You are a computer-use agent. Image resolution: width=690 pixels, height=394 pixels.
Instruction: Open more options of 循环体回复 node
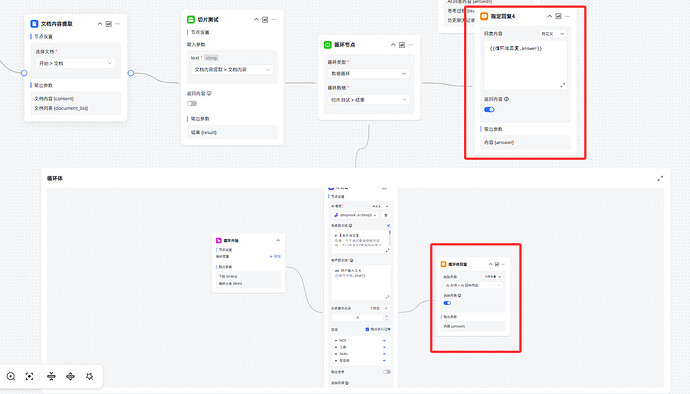(x=503, y=264)
